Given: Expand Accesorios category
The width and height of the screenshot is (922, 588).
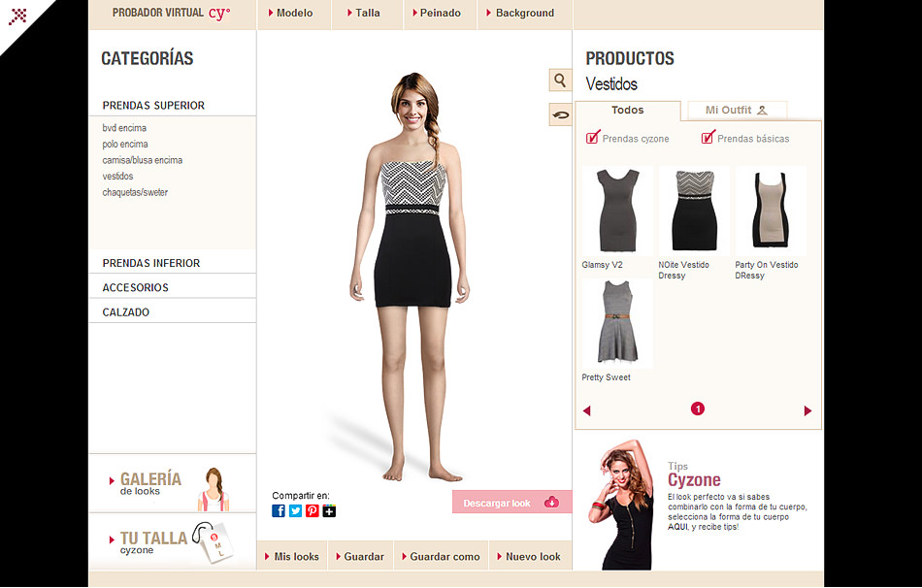Looking at the screenshot, I should (136, 288).
